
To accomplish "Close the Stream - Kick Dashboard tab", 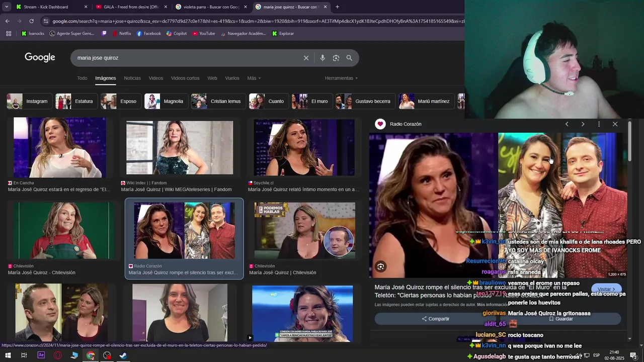I will pyautogui.click(x=86, y=7).
